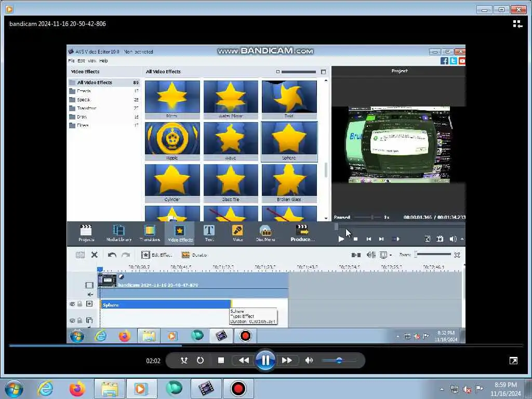Lock the video effects track
This screenshot has width=532, height=399.
[x=79, y=303]
